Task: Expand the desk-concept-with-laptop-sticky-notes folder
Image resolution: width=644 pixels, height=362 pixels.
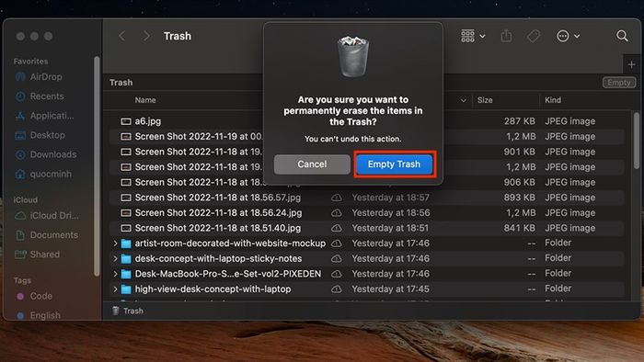Action: coord(115,259)
